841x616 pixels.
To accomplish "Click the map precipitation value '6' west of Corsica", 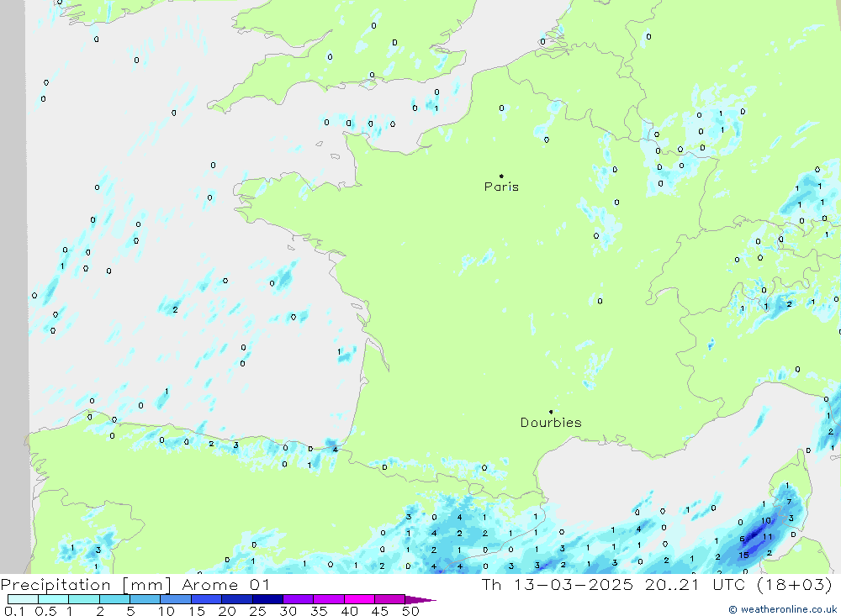I will [743, 539].
